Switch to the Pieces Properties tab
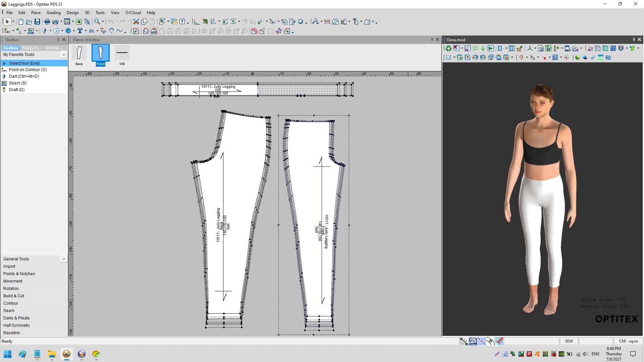 coord(31,48)
